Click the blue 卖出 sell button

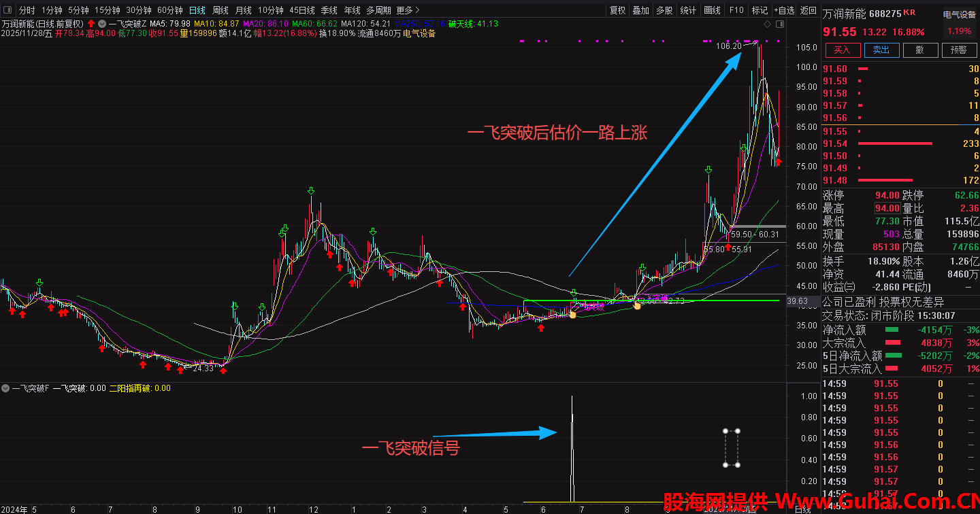(x=881, y=50)
